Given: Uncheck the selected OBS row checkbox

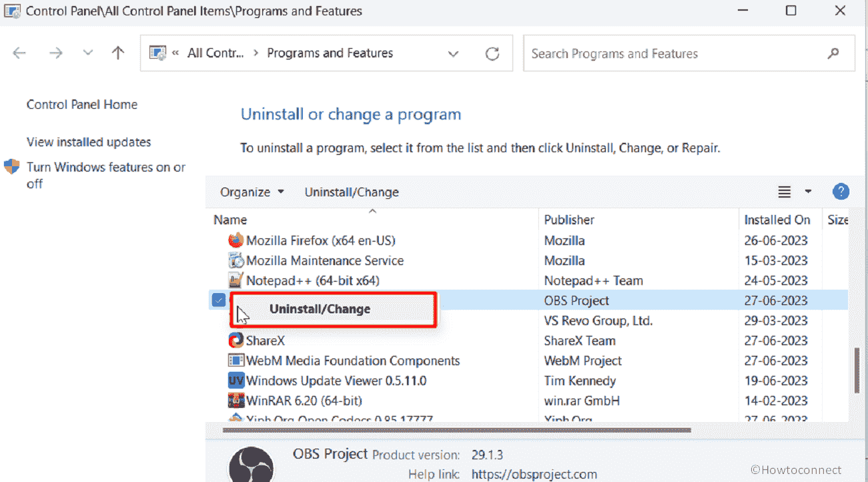Looking at the screenshot, I should point(218,300).
